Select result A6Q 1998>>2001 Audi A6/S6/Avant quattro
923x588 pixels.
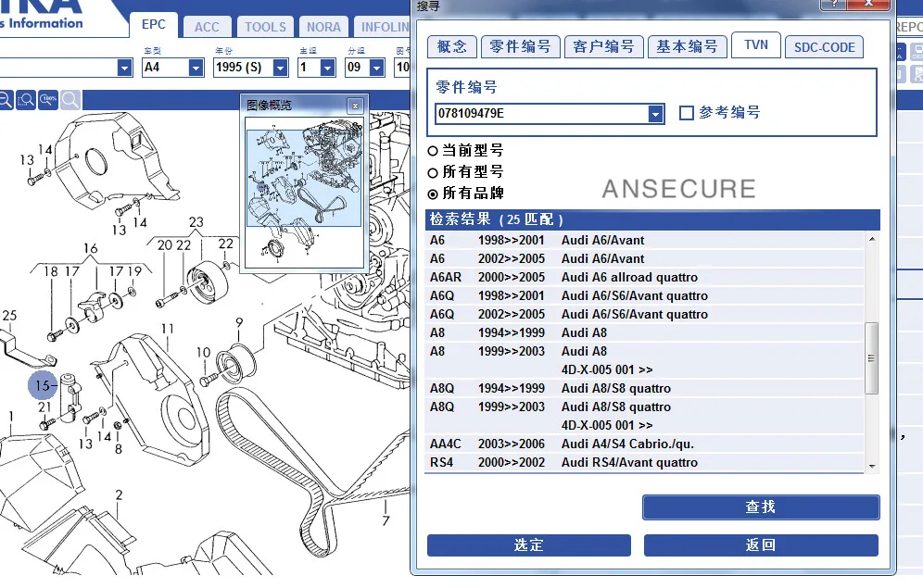coord(645,295)
